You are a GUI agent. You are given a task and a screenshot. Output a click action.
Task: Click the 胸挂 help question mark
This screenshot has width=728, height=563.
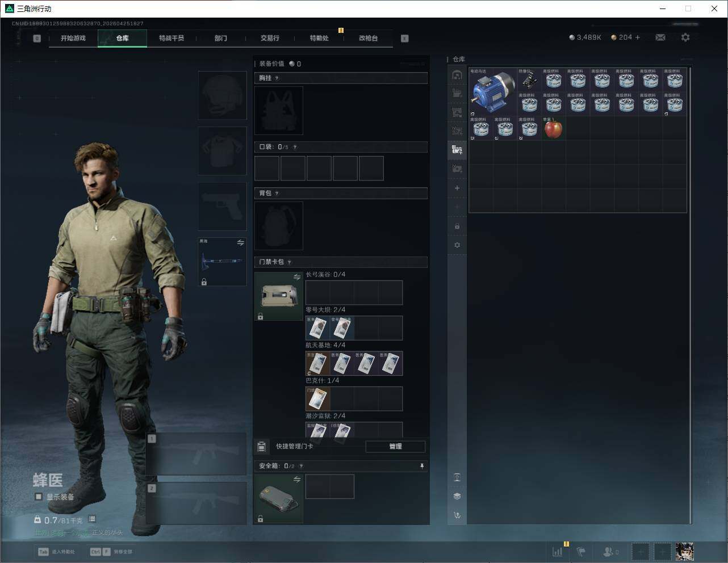(x=277, y=78)
